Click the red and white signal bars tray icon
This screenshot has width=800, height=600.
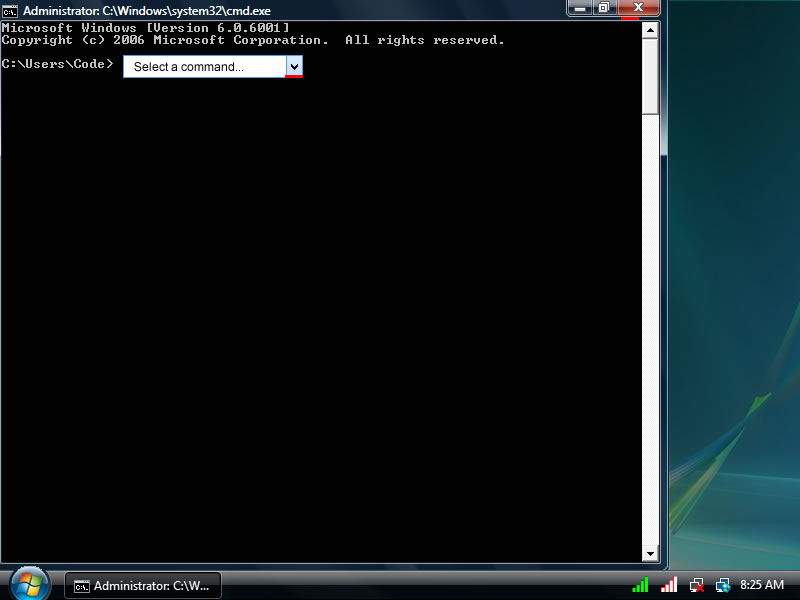[669, 585]
